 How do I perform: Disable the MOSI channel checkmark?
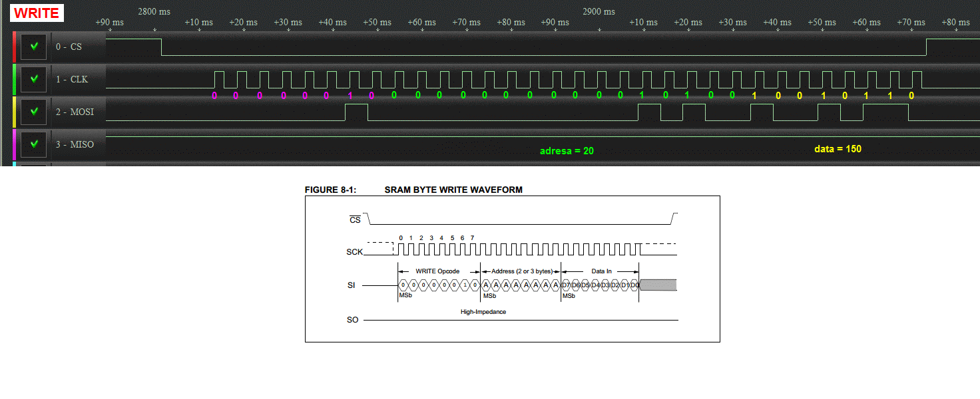pyautogui.click(x=34, y=112)
